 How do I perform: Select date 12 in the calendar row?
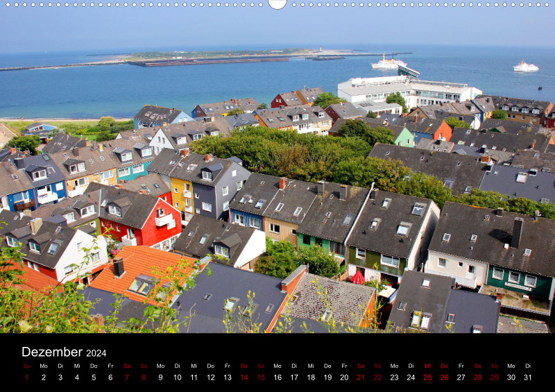[211, 377]
